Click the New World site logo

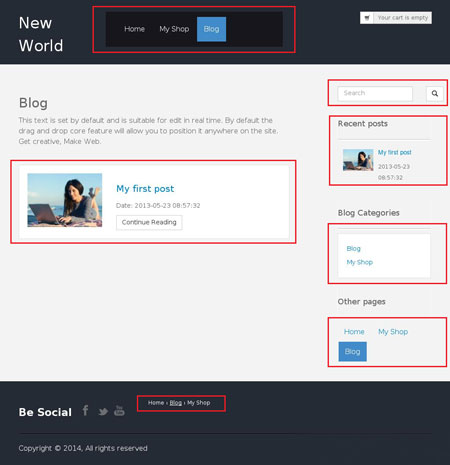(x=41, y=34)
